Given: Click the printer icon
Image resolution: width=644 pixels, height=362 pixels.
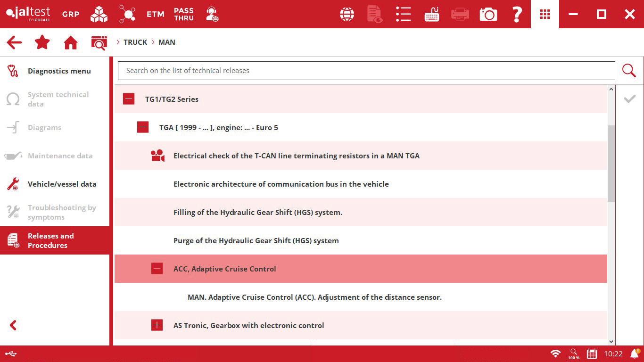Looking at the screenshot, I should (x=460, y=14).
